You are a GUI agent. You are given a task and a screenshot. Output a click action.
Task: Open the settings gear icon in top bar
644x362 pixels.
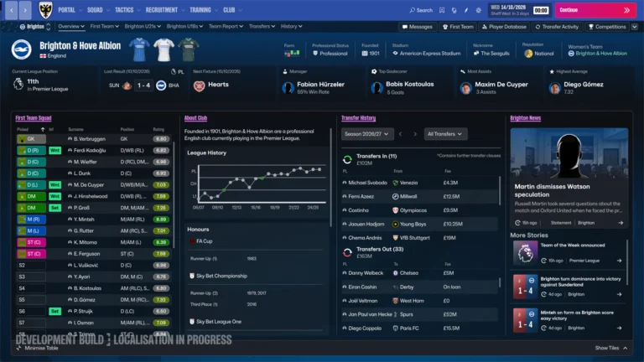click(x=479, y=10)
